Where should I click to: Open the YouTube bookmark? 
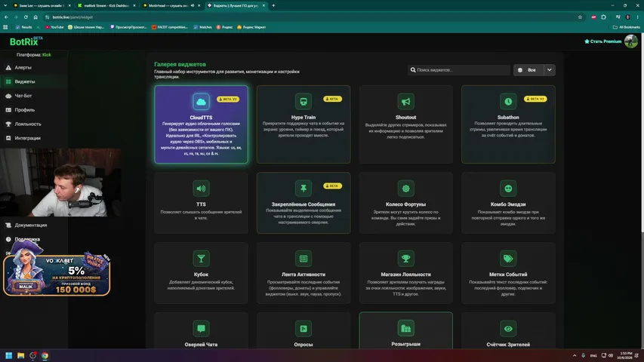[x=54, y=27]
